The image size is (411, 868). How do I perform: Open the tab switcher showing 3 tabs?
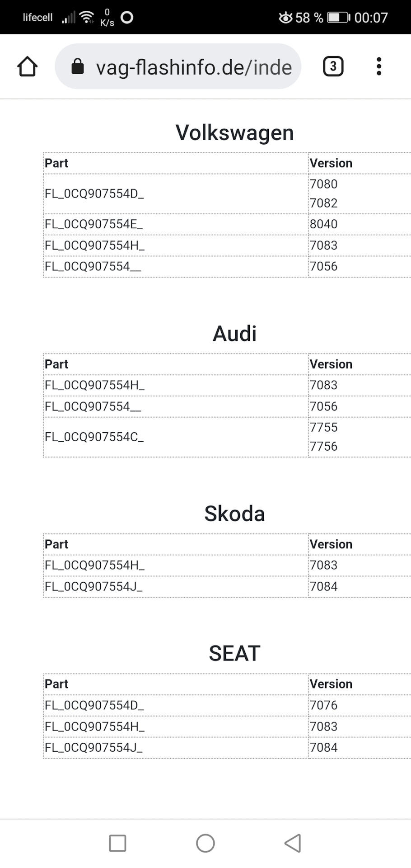pyautogui.click(x=333, y=67)
